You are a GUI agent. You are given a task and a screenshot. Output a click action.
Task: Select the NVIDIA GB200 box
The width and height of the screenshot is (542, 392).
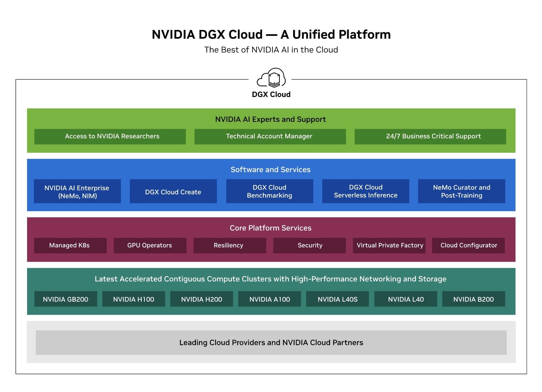66,299
